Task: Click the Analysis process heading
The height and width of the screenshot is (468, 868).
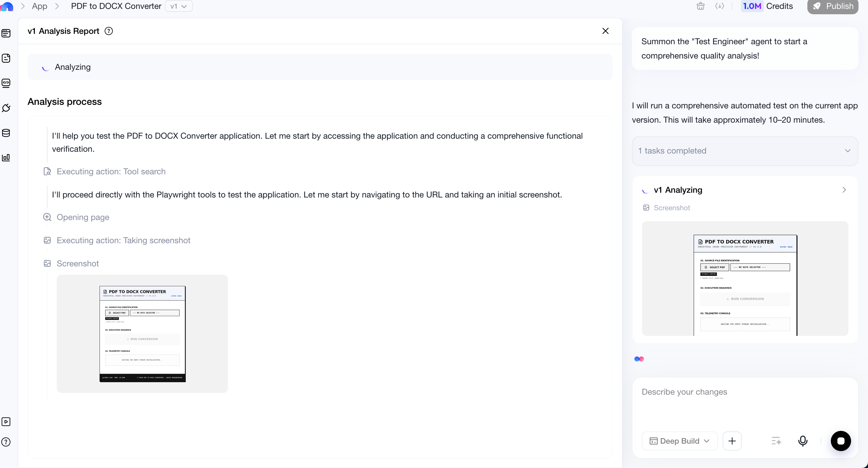Action: pyautogui.click(x=65, y=102)
